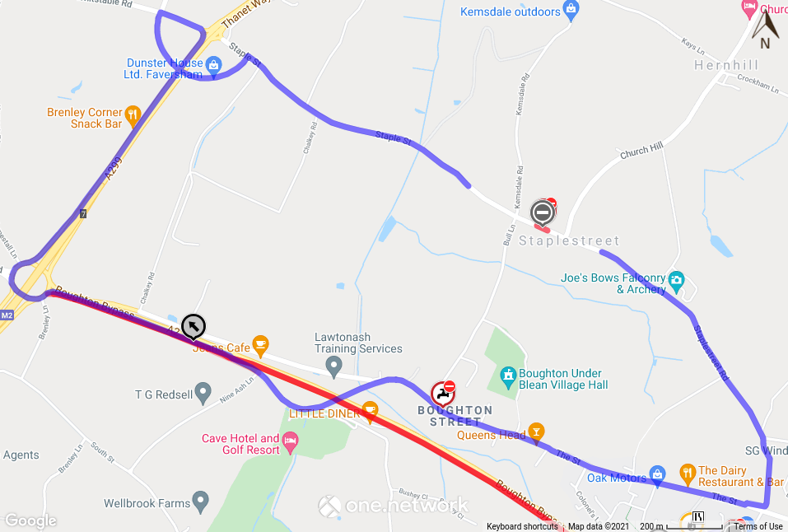788x532 pixels.
Task: Open the Brenley Corner Snack Bar pin
Action: pyautogui.click(x=133, y=117)
